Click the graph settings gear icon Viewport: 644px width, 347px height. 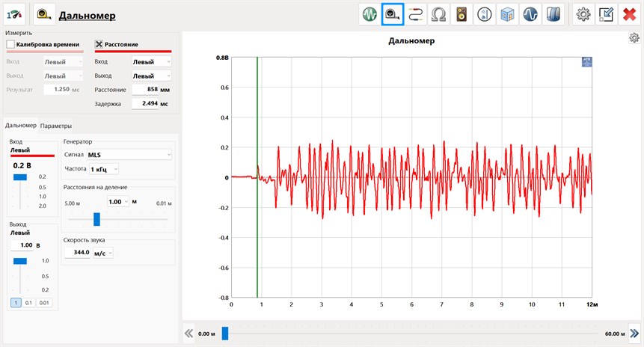pos(634,38)
